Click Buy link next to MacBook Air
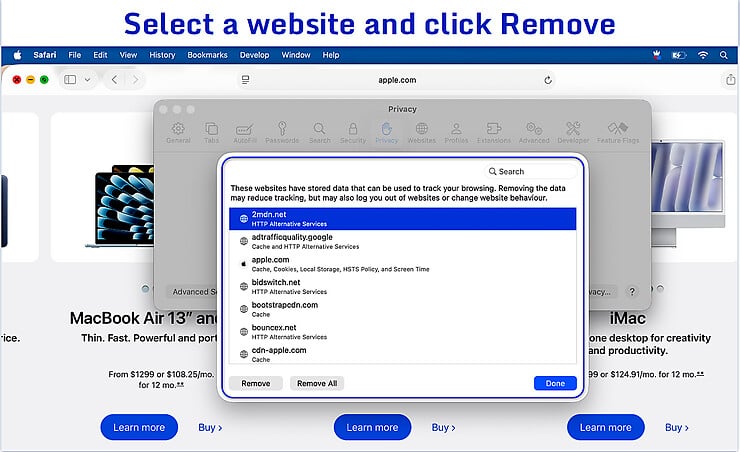This screenshot has height=452, width=740. (x=210, y=427)
